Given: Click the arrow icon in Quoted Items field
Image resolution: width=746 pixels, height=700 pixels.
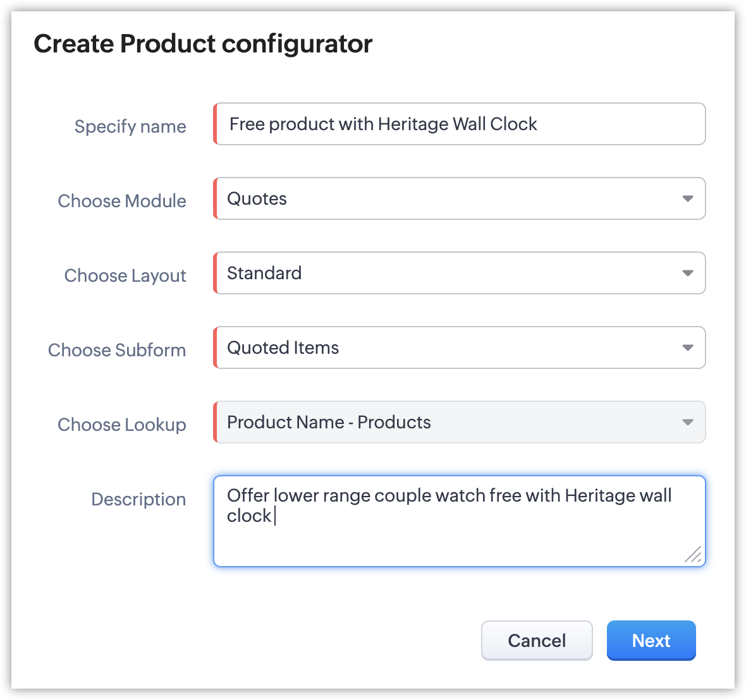Looking at the screenshot, I should tap(688, 348).
